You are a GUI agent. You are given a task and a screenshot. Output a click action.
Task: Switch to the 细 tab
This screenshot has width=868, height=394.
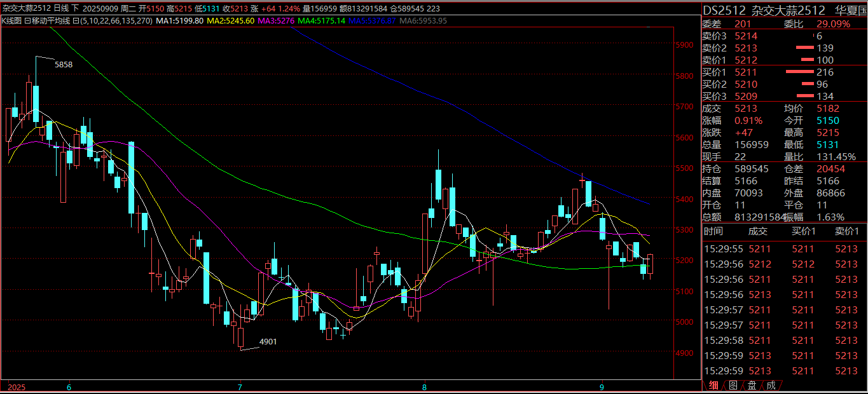pos(714,385)
